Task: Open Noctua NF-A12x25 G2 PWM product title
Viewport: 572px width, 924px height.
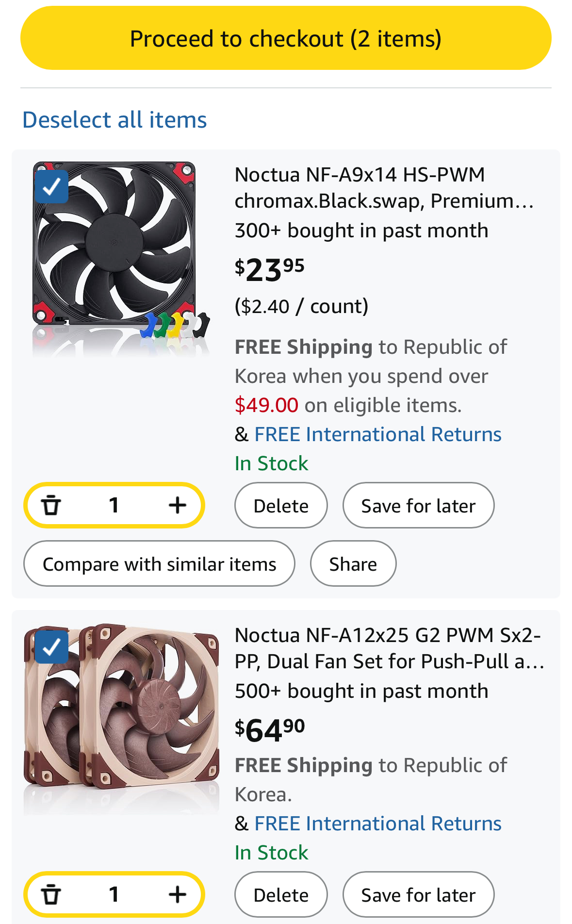Action: 388,648
